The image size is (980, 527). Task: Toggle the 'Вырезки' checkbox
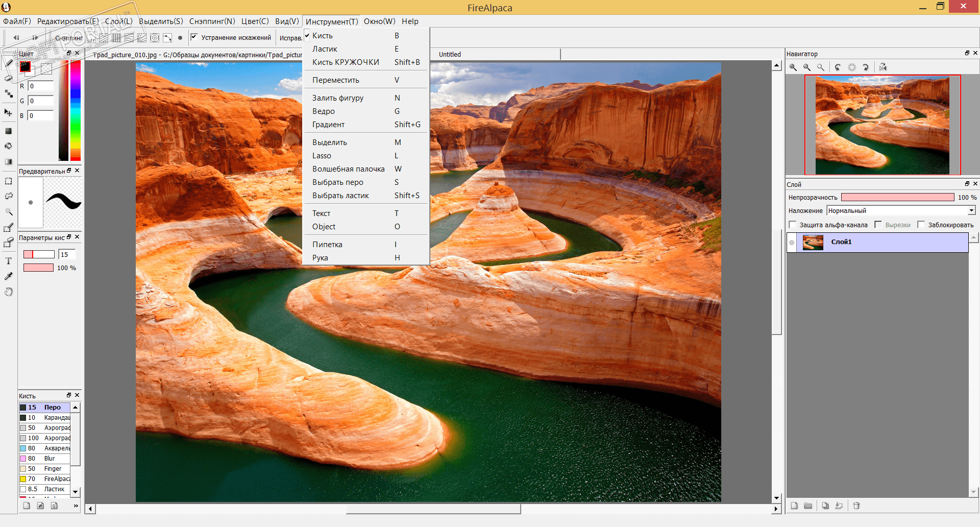coord(878,225)
